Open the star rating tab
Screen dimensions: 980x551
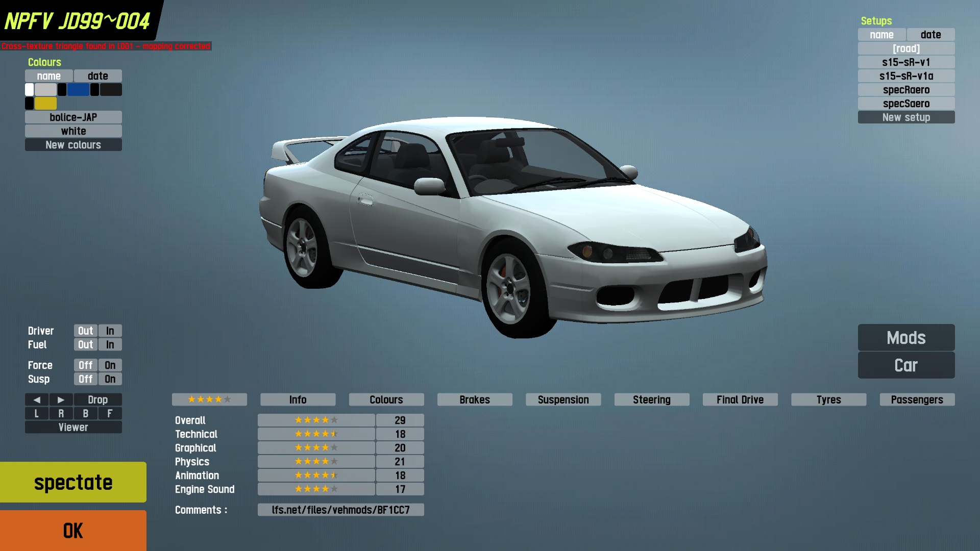point(209,399)
